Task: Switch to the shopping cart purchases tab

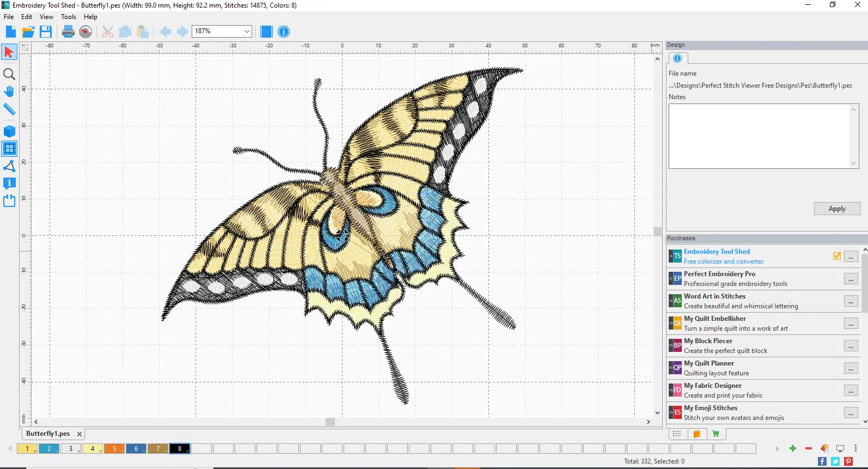Action: (x=716, y=434)
